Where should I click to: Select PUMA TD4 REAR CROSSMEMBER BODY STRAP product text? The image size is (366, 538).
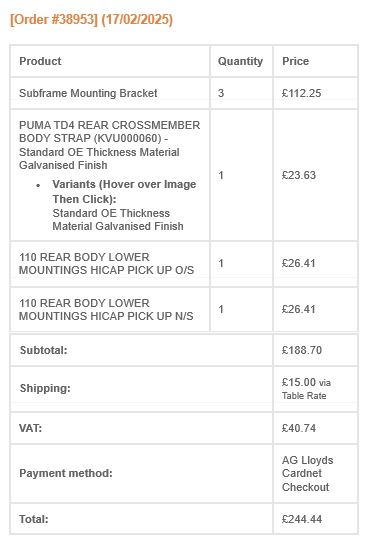[109, 145]
